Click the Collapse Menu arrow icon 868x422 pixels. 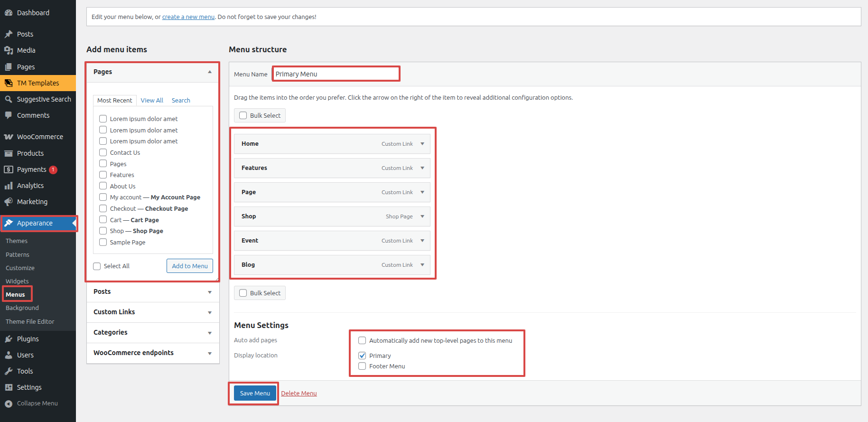[9, 403]
